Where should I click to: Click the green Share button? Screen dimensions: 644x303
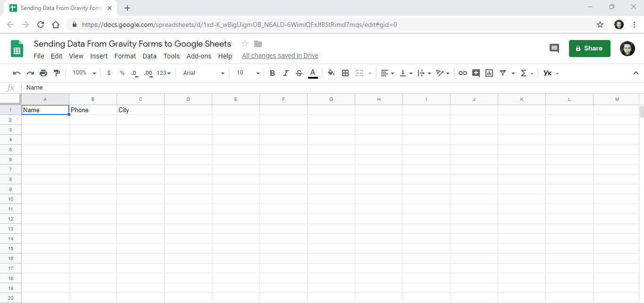[589, 48]
